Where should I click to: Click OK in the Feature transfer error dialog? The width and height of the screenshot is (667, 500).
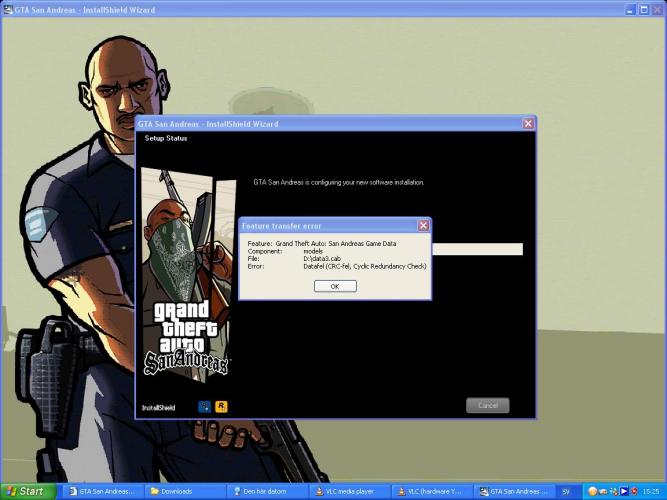click(335, 286)
